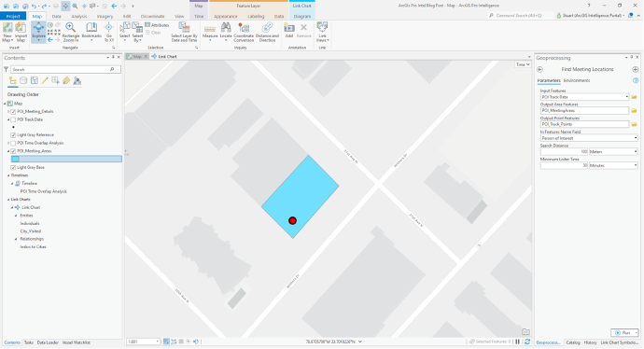Browse for Input Features folder icon
Screen dimensions: 644x349
click(634, 97)
